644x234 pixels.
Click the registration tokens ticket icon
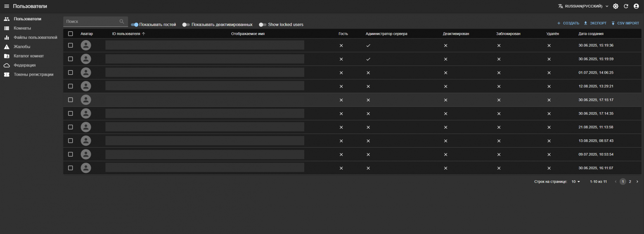[x=7, y=74]
